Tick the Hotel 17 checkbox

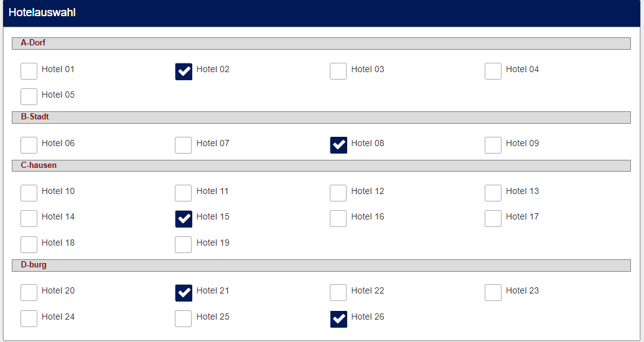pos(493,218)
